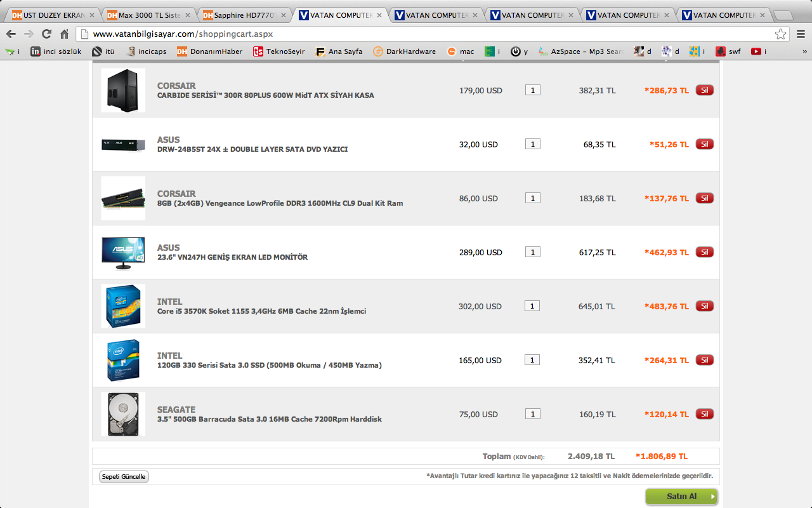Viewport: 812px width, 508px height.
Task: Open DRW-24B5ST DVD YAZICI product link
Action: (252, 149)
